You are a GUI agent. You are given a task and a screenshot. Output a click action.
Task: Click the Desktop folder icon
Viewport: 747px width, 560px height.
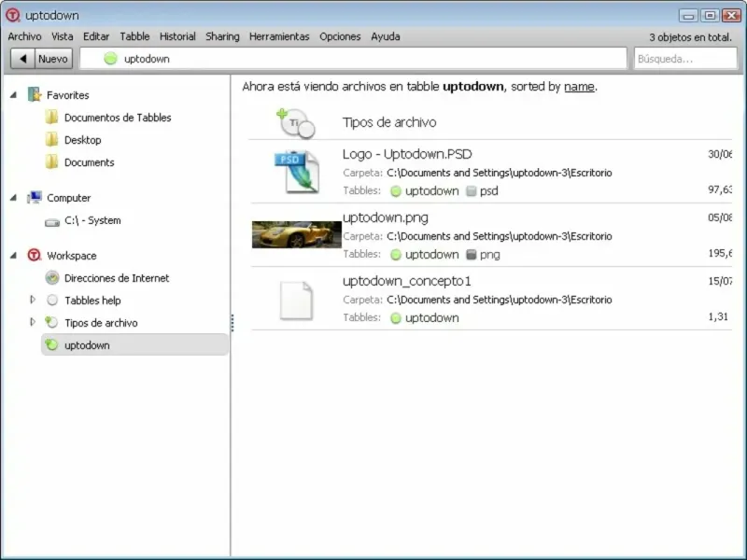click(x=51, y=139)
